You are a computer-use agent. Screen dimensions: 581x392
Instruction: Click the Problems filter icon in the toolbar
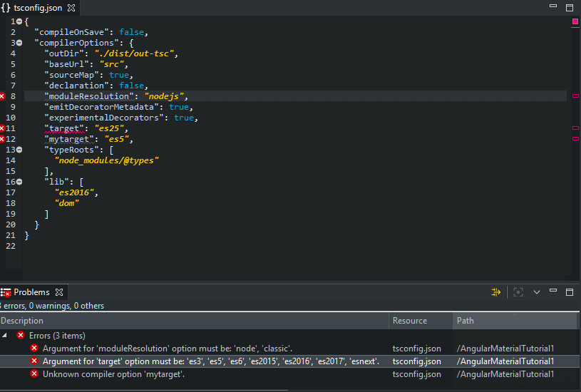[x=496, y=292]
